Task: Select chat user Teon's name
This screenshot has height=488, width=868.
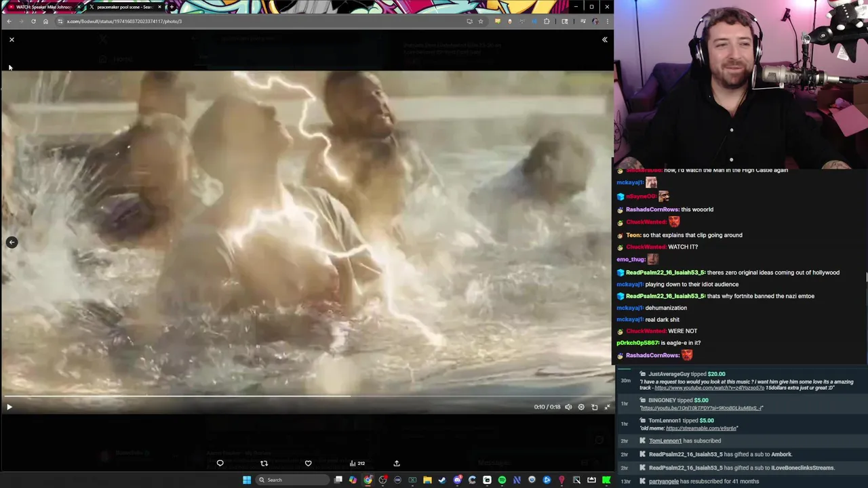Action: 633,235
